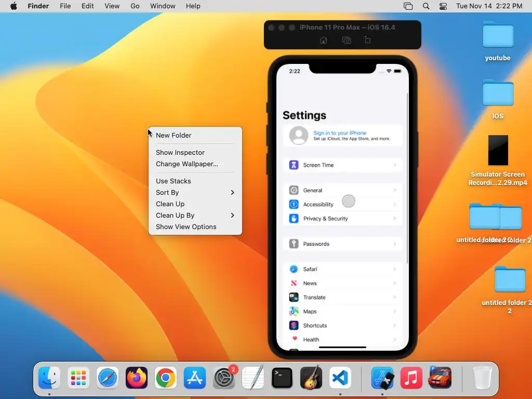Open TextEdit from the Dock
Image resolution: width=532 pixels, height=399 pixels.
click(253, 377)
